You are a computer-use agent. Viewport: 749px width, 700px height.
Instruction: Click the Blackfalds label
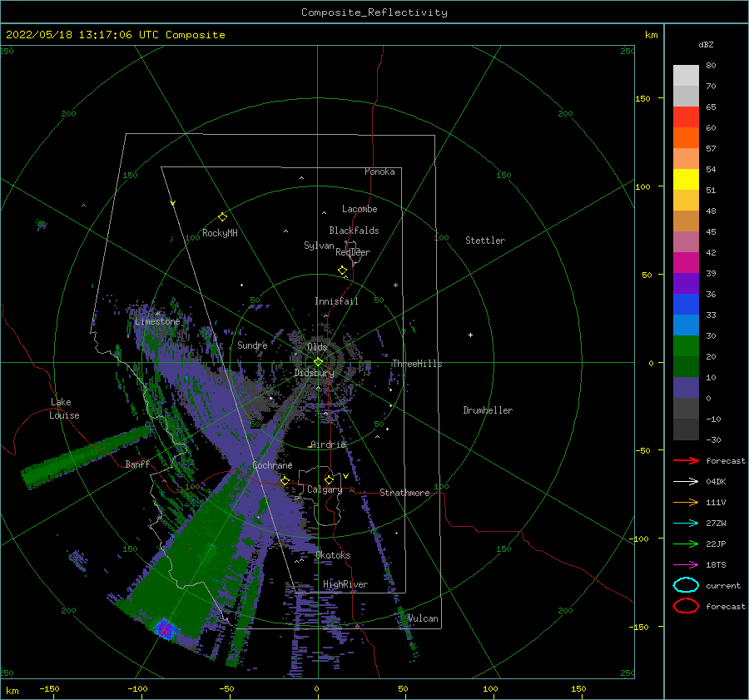click(x=354, y=231)
